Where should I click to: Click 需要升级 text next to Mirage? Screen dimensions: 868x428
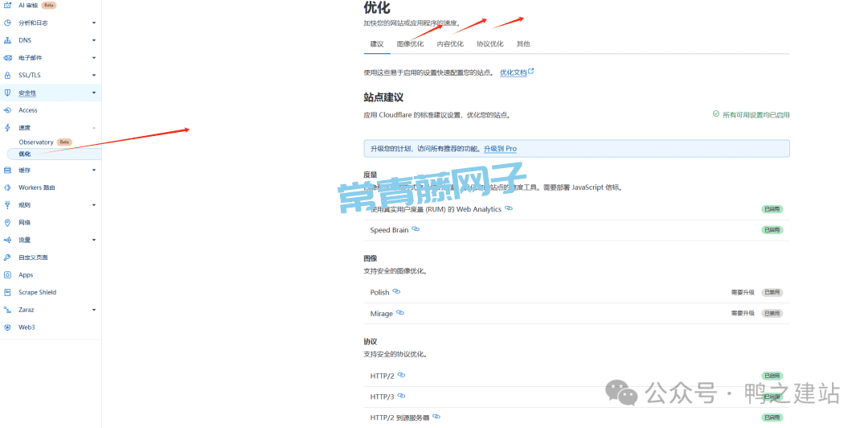click(743, 314)
